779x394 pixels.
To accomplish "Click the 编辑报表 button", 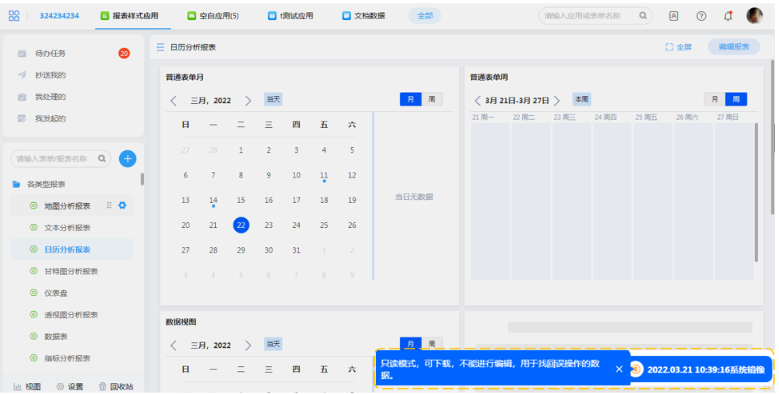I will (734, 47).
